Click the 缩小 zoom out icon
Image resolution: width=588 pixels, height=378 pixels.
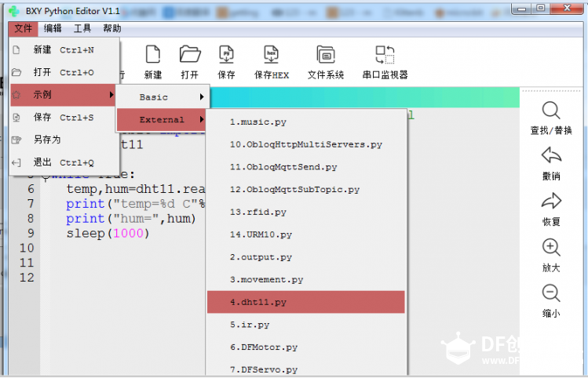[551, 293]
